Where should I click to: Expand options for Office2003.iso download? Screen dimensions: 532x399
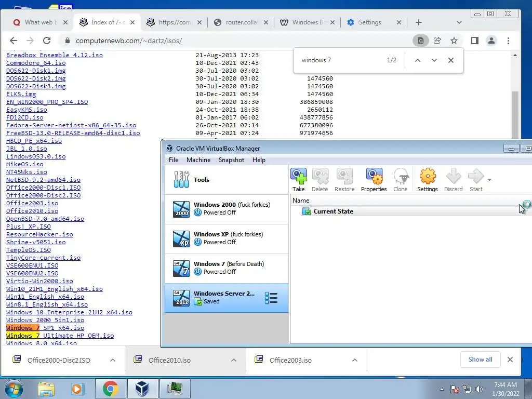[x=355, y=361]
